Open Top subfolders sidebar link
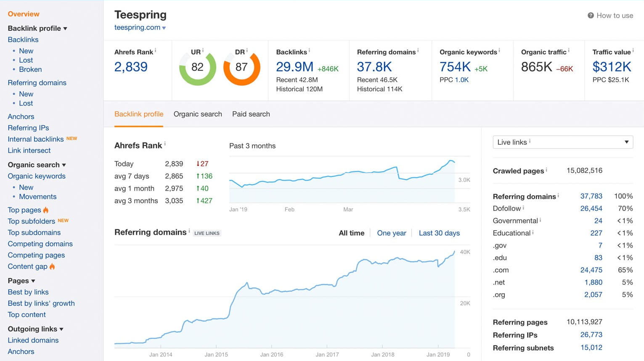644x361 pixels. click(x=32, y=221)
